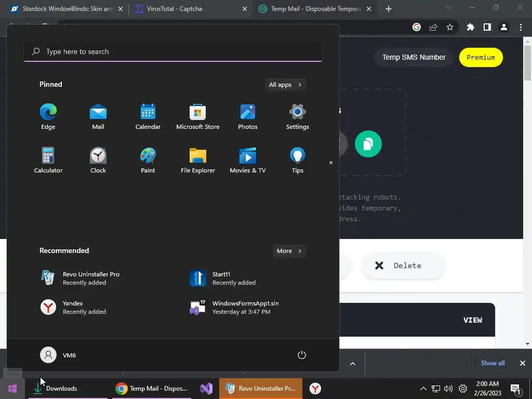Viewport: 532px width, 399px height.
Task: Open the clock and date flyout
Action: (x=487, y=389)
